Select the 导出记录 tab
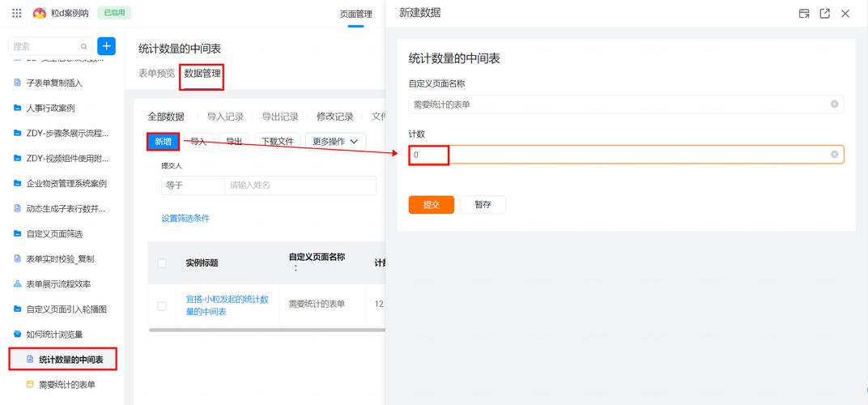This screenshot has width=868, height=405. pyautogui.click(x=280, y=117)
